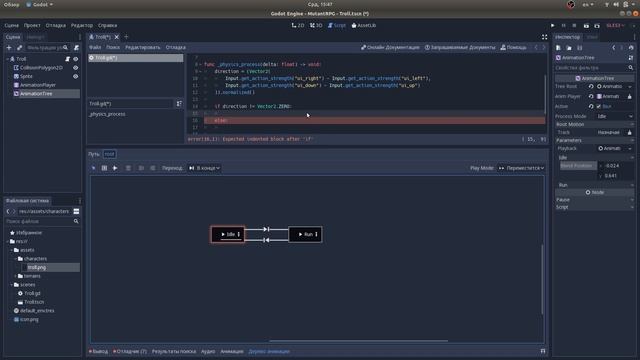Edit the Run state node
This screenshot has height=360, width=640.
point(316,234)
